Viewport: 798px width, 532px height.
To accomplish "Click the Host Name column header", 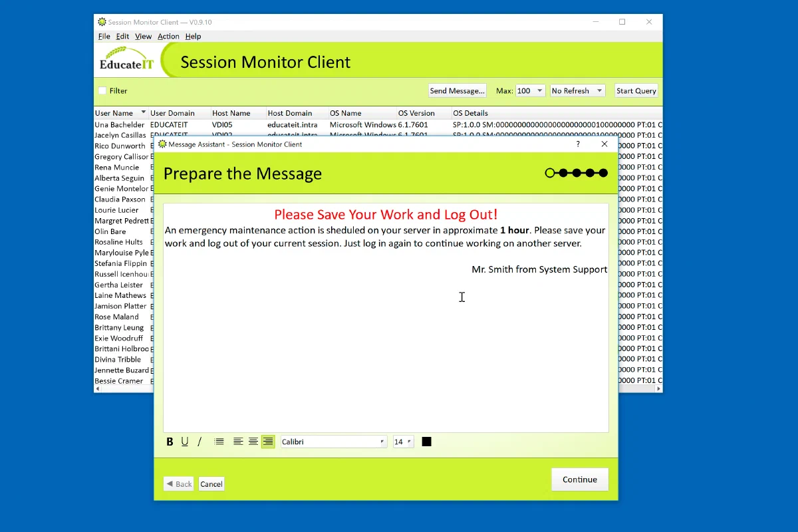I will (238, 113).
